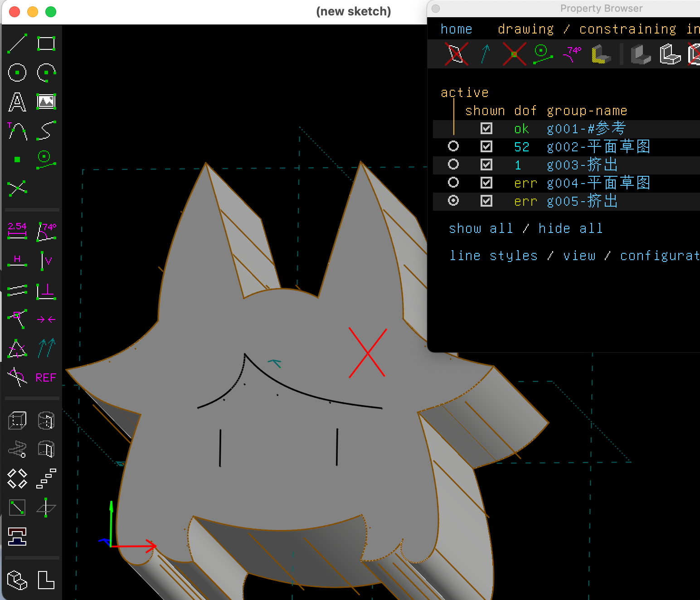
Task: Select the line segment sketch tool
Action: point(17,44)
